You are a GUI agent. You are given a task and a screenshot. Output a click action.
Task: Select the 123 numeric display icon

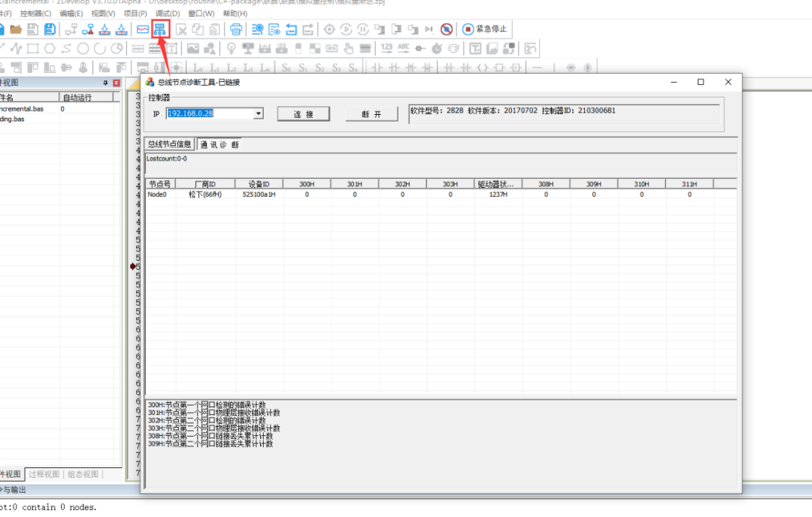[387, 49]
